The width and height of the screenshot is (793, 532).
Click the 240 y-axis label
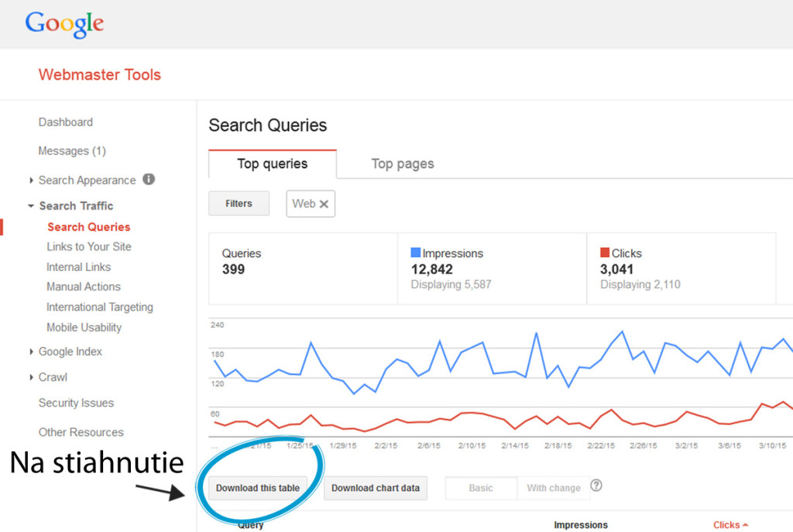tap(218, 324)
